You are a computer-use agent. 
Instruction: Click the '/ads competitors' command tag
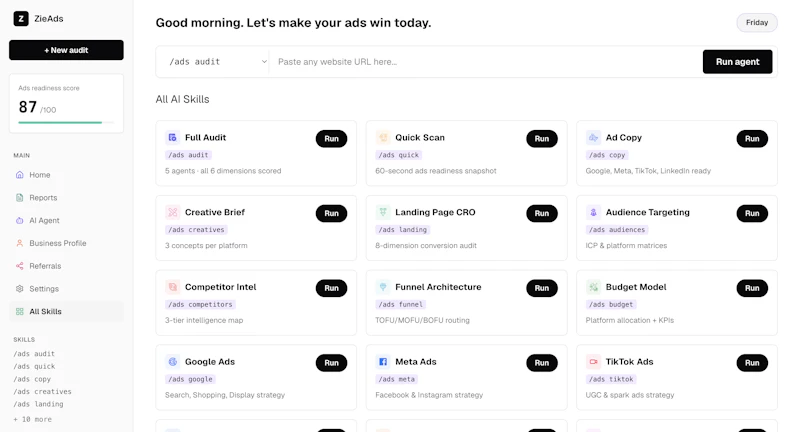201,304
